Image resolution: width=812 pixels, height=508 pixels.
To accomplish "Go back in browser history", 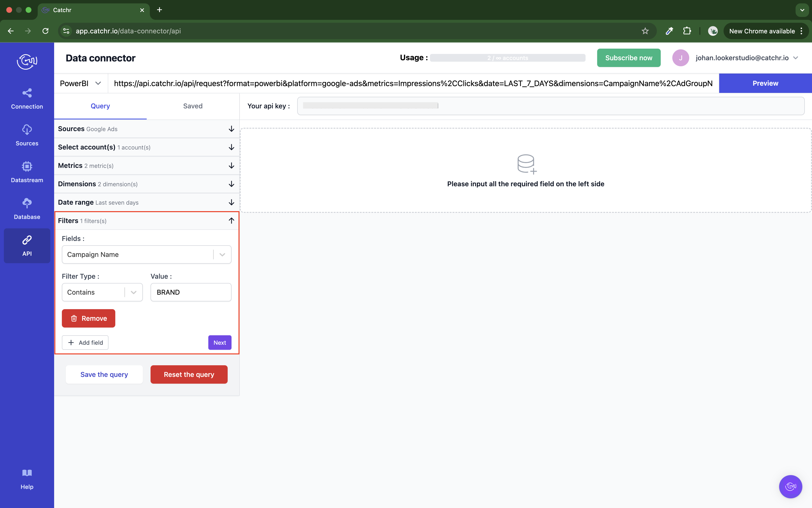I will coord(11,31).
